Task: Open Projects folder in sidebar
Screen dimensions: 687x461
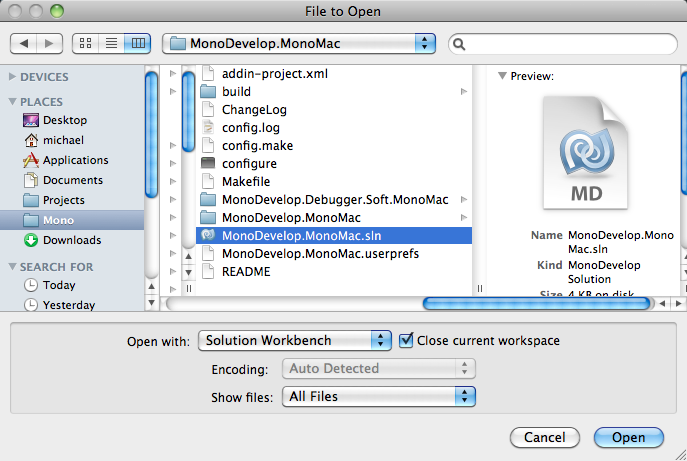Action: 72,200
